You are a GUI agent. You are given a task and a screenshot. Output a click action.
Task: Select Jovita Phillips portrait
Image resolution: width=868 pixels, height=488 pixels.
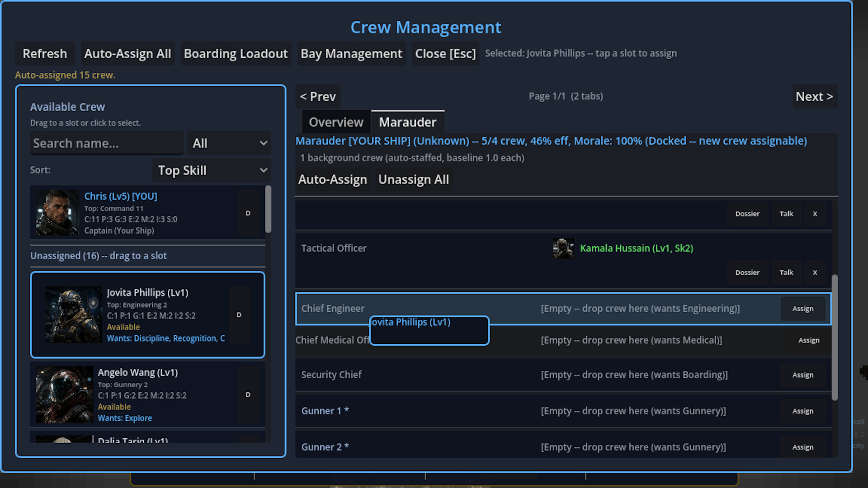(74, 314)
